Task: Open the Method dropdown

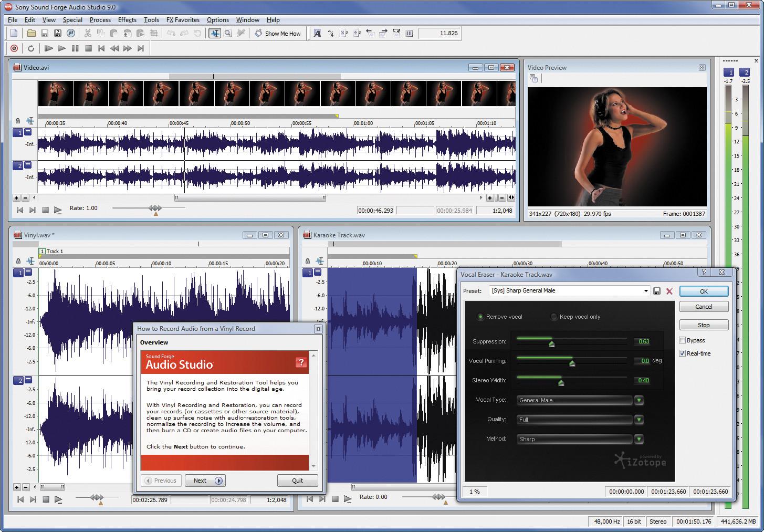Action: point(639,439)
